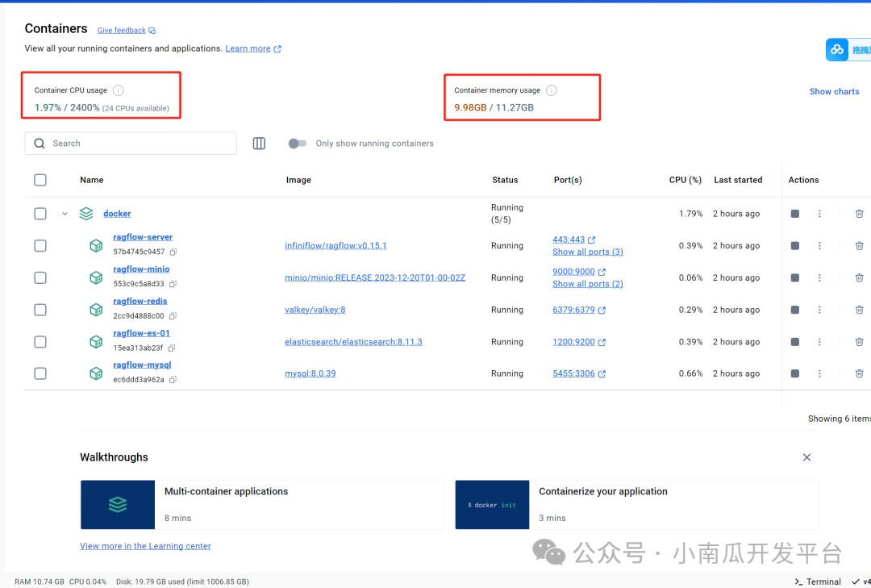Stop the ragflow-minio container

[x=795, y=277]
